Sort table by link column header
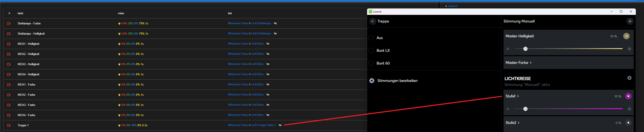This screenshot has height=132, width=644. point(230,13)
